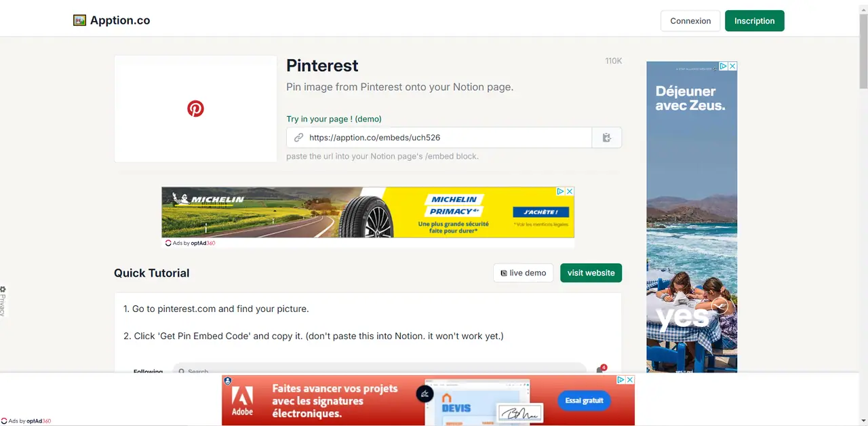Open AdChoices info on Michelin banner
Screen dimensions: 868x426
pos(561,192)
